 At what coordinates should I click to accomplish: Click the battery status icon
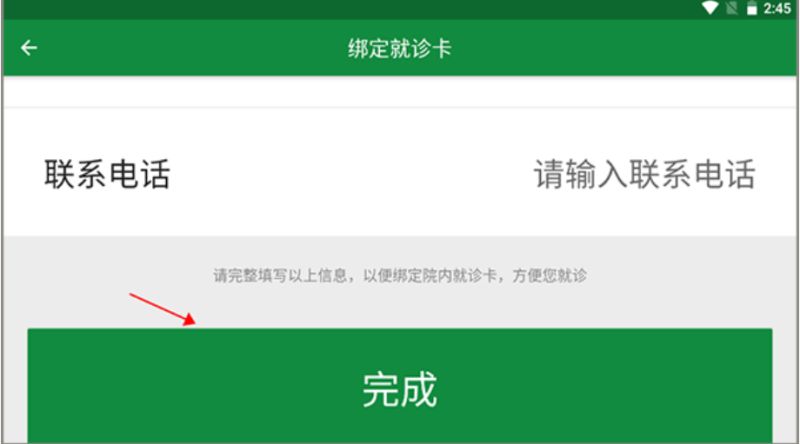pyautogui.click(x=752, y=8)
